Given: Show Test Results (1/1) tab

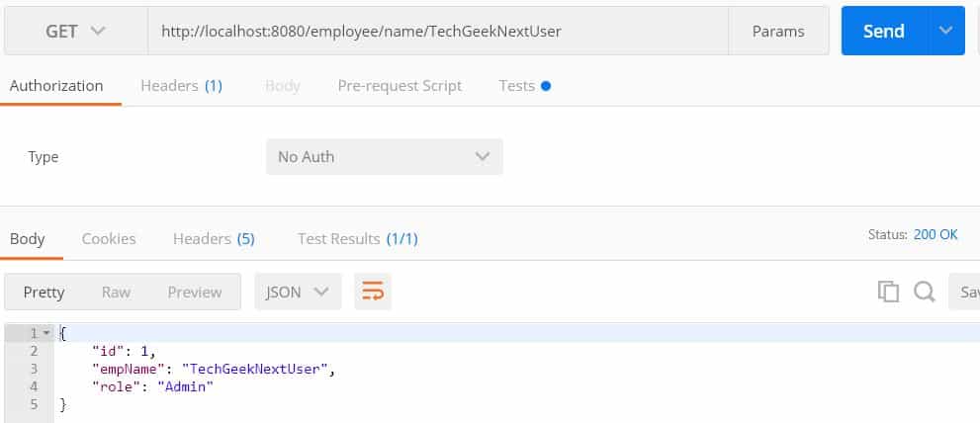Looking at the screenshot, I should click(358, 239).
